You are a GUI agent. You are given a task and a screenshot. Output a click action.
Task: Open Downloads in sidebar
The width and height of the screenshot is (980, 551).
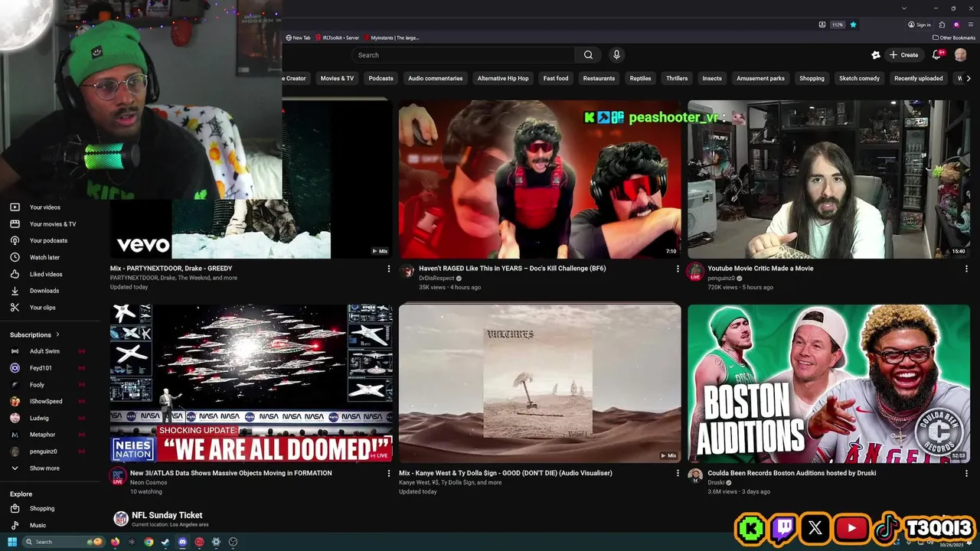44,291
